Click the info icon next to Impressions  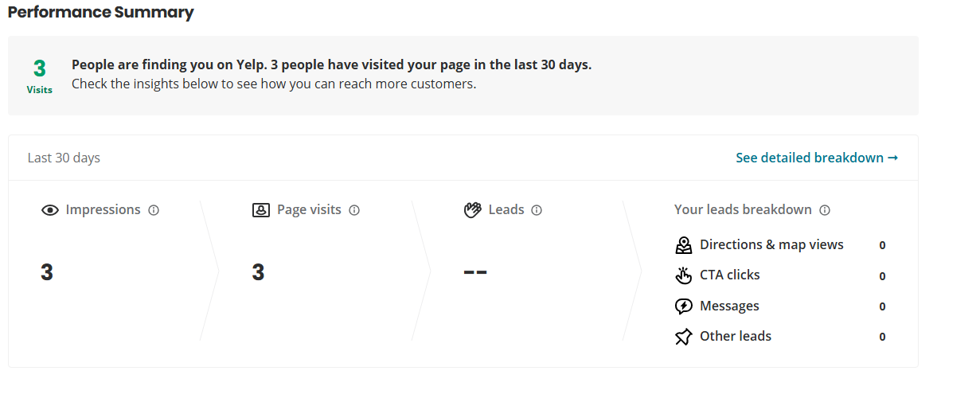click(154, 210)
